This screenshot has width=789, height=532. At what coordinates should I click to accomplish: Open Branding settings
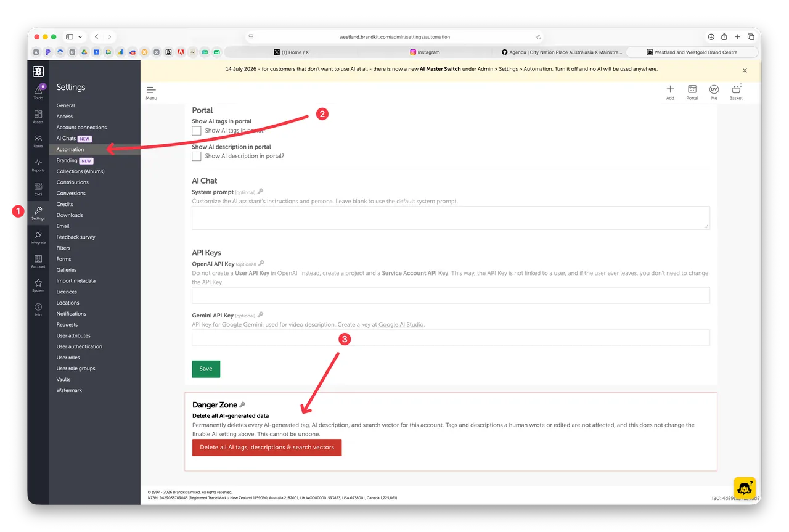pos(67,160)
